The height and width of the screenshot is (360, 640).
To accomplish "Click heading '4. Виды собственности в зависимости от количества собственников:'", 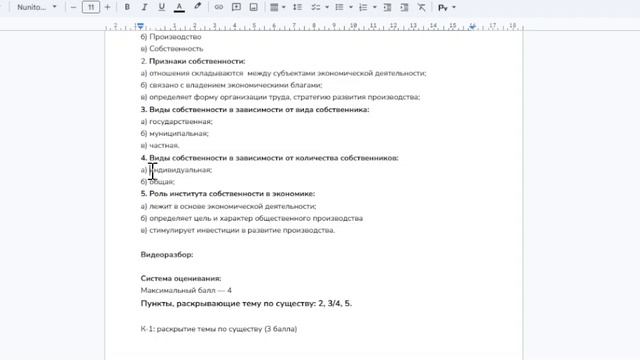I will point(270,158).
